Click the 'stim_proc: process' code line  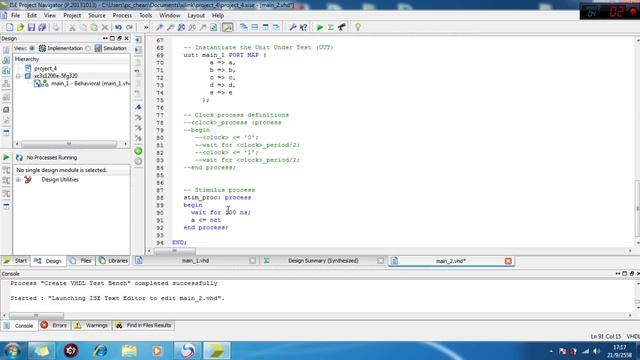[218, 198]
